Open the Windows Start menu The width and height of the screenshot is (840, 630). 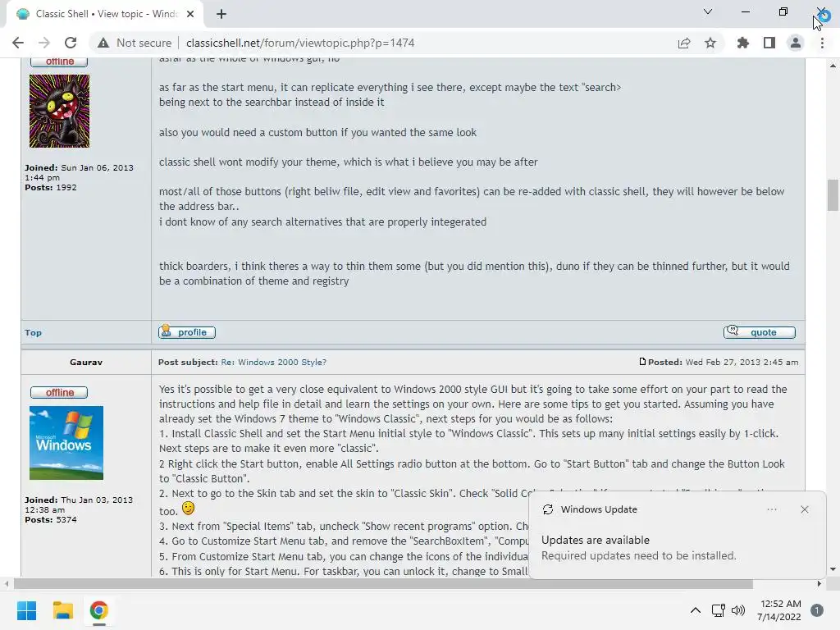[x=26, y=610]
